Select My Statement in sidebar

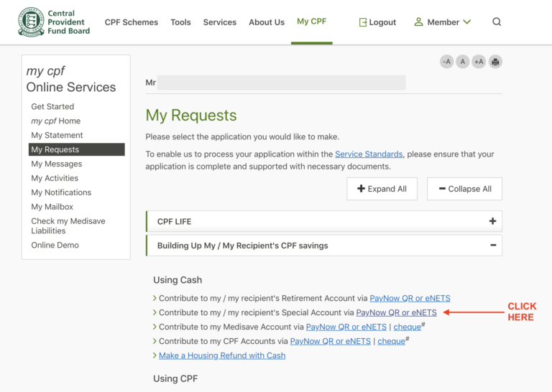57,135
